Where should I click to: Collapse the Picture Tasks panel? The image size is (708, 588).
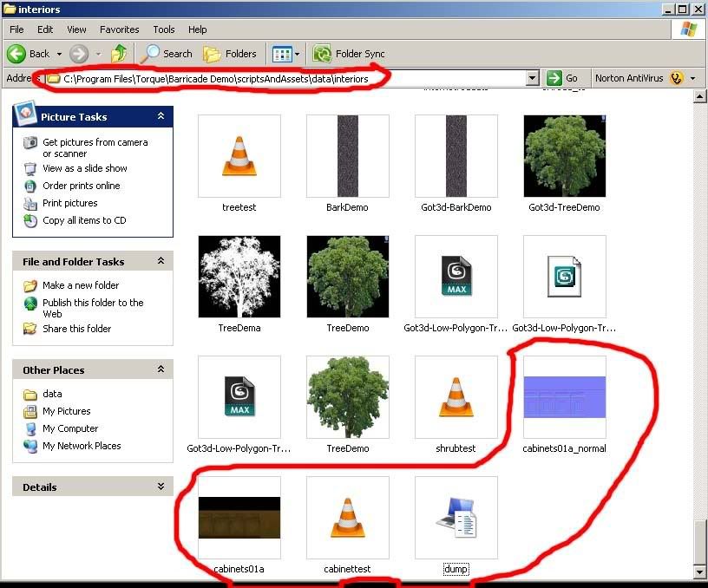[161, 116]
